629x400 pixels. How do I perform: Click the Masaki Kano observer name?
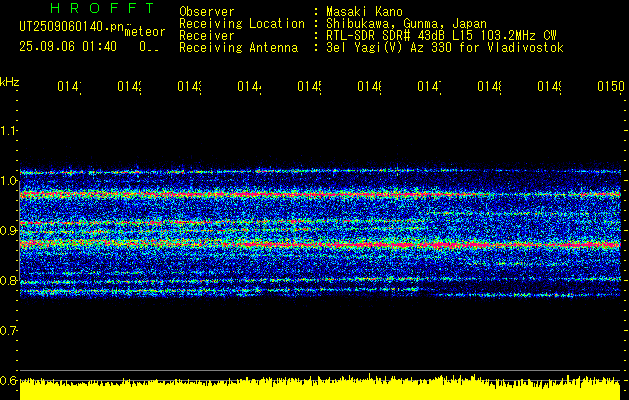[364, 12]
